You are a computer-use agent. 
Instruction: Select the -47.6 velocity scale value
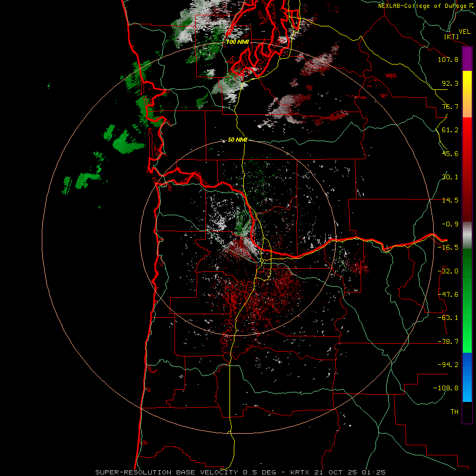[448, 295]
